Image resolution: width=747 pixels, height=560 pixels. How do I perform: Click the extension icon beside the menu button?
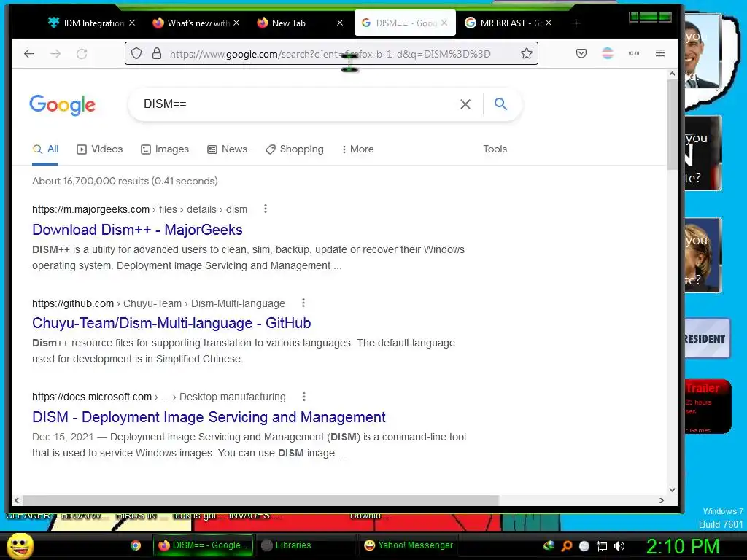(634, 53)
